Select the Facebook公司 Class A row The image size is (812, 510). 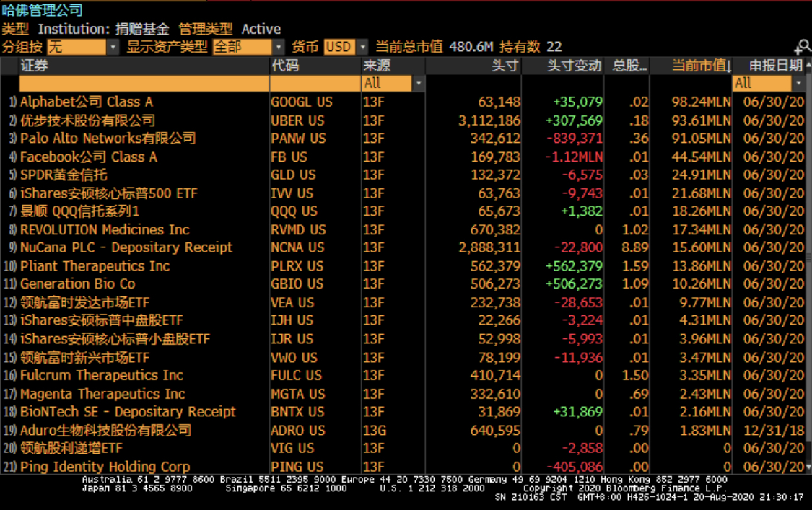coord(404,157)
